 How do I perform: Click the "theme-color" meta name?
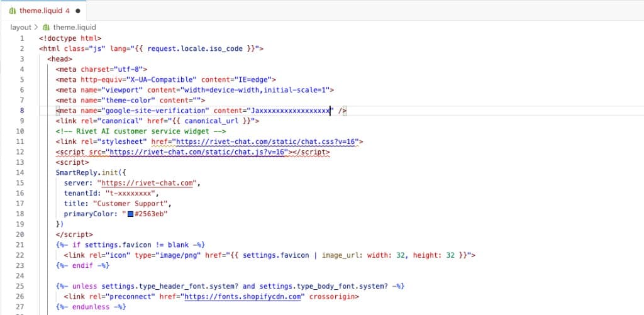coord(128,100)
